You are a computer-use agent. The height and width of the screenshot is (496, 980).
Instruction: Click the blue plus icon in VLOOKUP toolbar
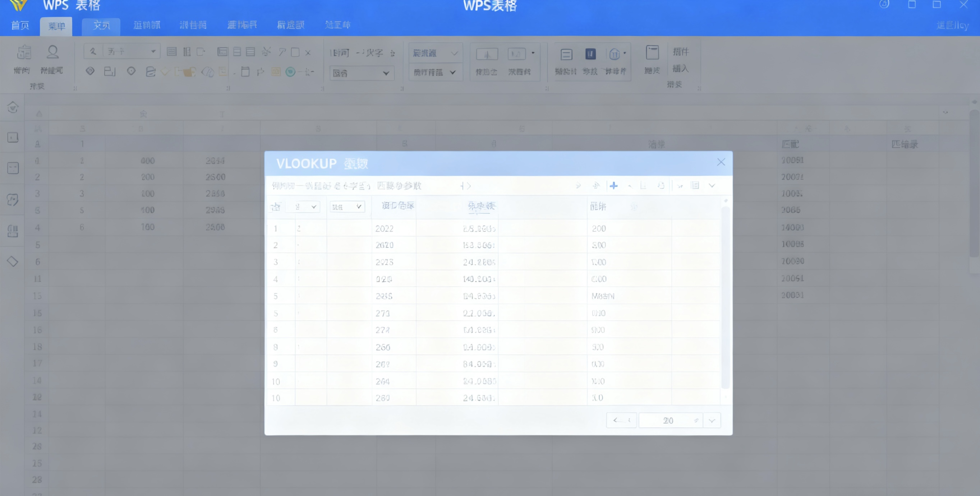(x=613, y=185)
